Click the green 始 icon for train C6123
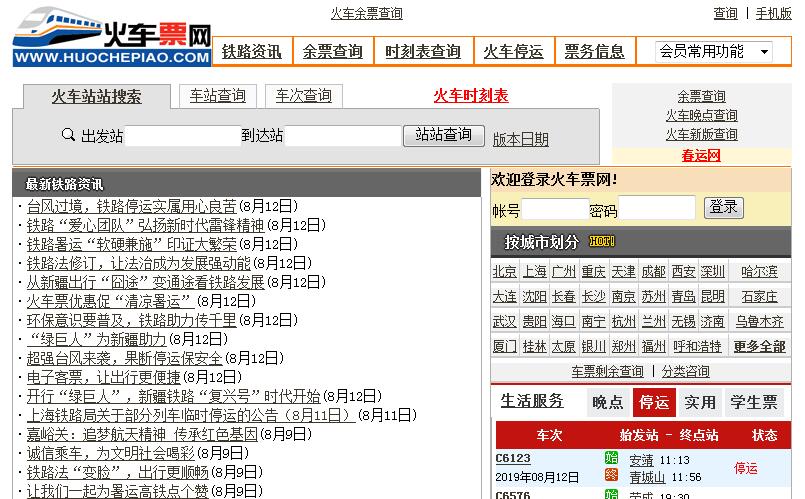805x499 pixels. (x=611, y=458)
